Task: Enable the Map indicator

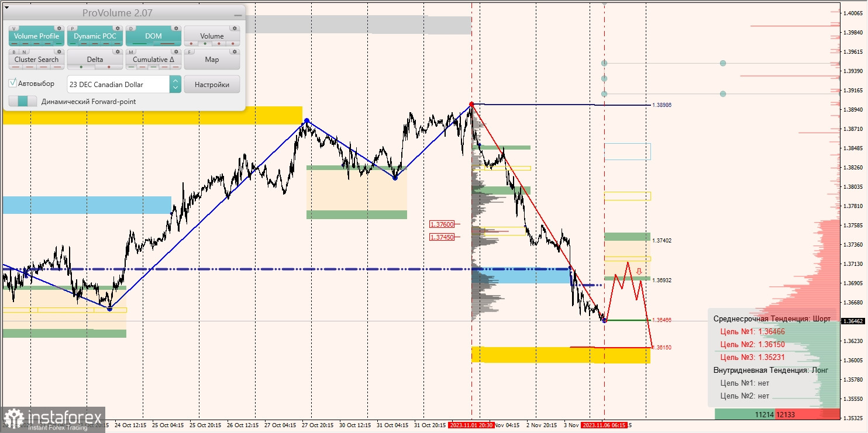Action: tap(212, 60)
